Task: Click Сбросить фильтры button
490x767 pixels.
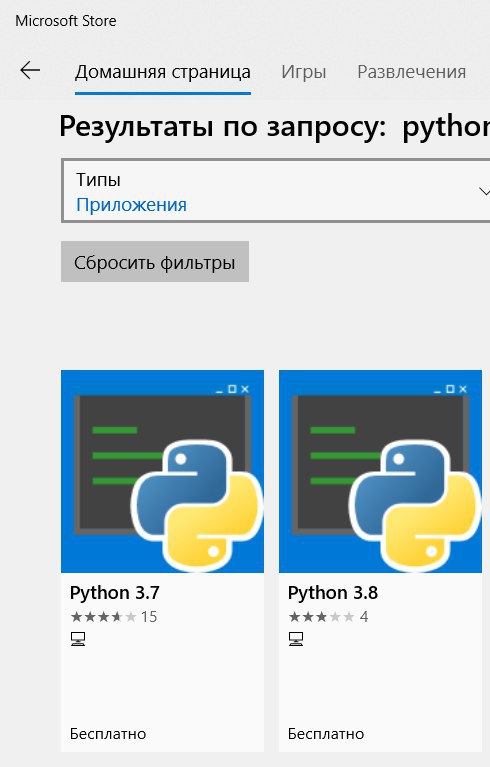Action: tap(155, 262)
